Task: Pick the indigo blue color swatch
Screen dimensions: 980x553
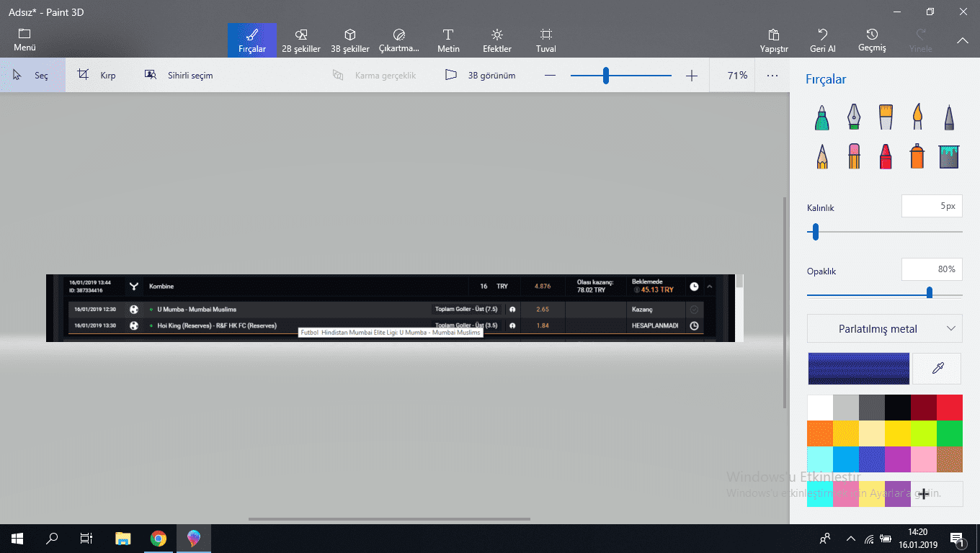Action: (872, 459)
